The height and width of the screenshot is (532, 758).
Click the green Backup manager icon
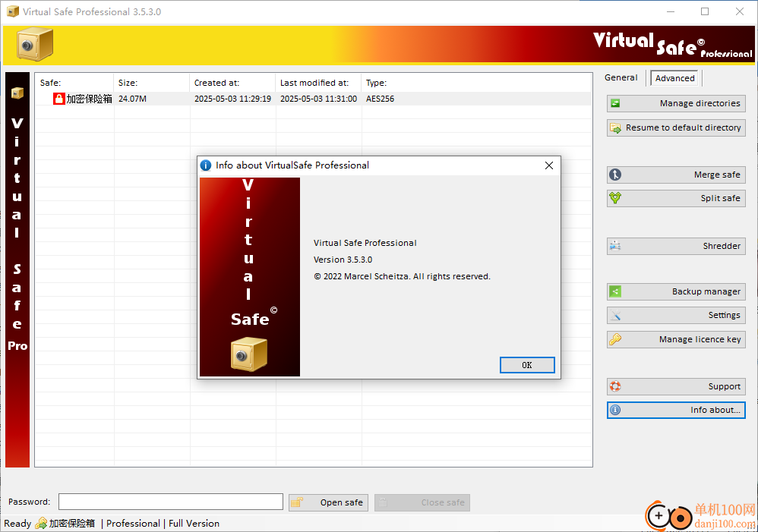tap(615, 291)
